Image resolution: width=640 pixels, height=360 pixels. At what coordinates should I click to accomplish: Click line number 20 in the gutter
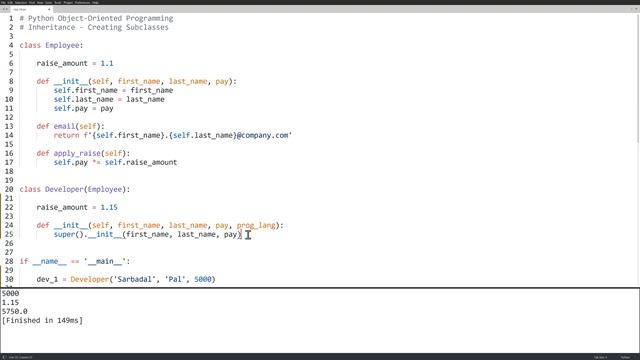(x=9, y=189)
